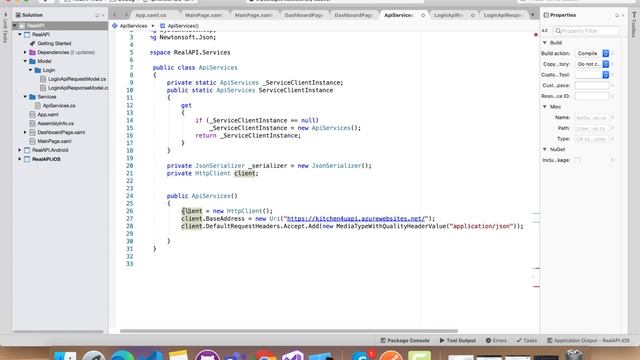The height and width of the screenshot is (360, 640).
Task: Switch to LoginApiRequest tab
Action: 448,15
